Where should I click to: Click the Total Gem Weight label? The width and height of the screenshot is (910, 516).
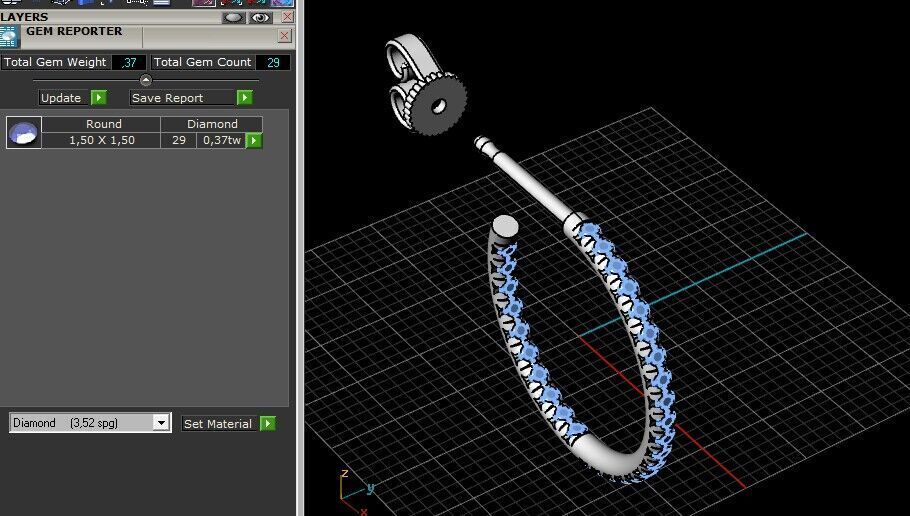[55, 62]
